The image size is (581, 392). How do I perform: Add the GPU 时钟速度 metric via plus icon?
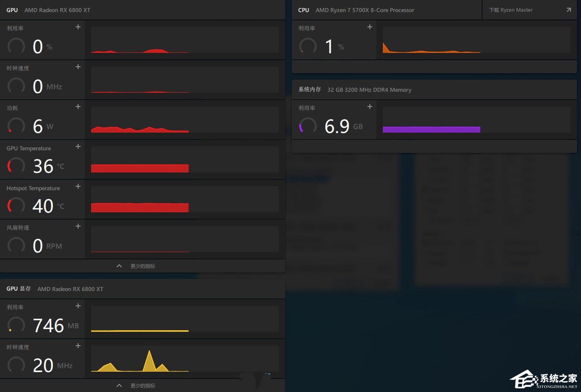pos(78,67)
